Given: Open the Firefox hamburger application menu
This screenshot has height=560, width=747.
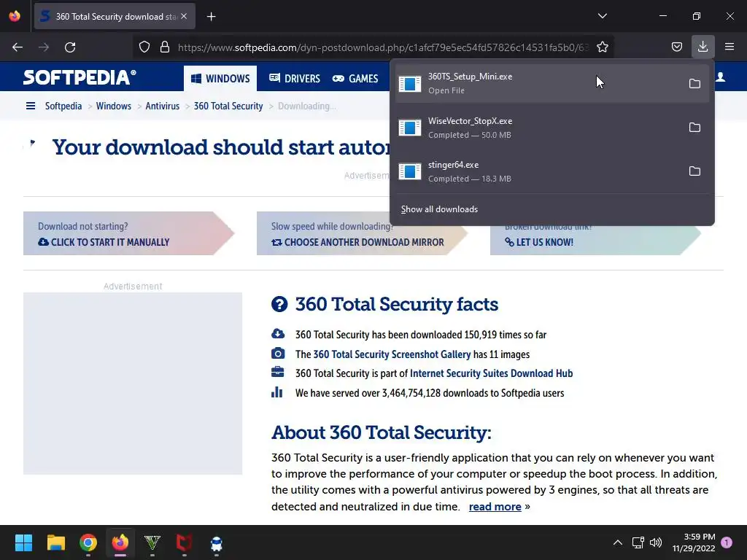Looking at the screenshot, I should pyautogui.click(x=729, y=47).
